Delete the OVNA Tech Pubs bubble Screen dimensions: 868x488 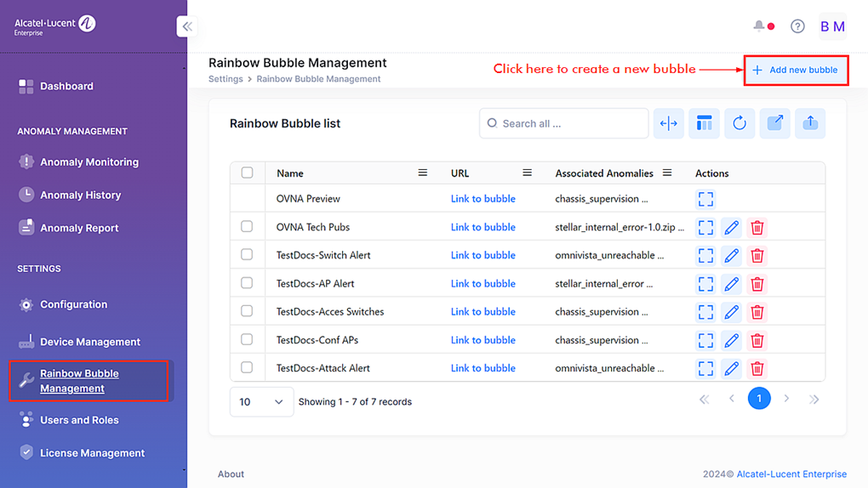[757, 228]
